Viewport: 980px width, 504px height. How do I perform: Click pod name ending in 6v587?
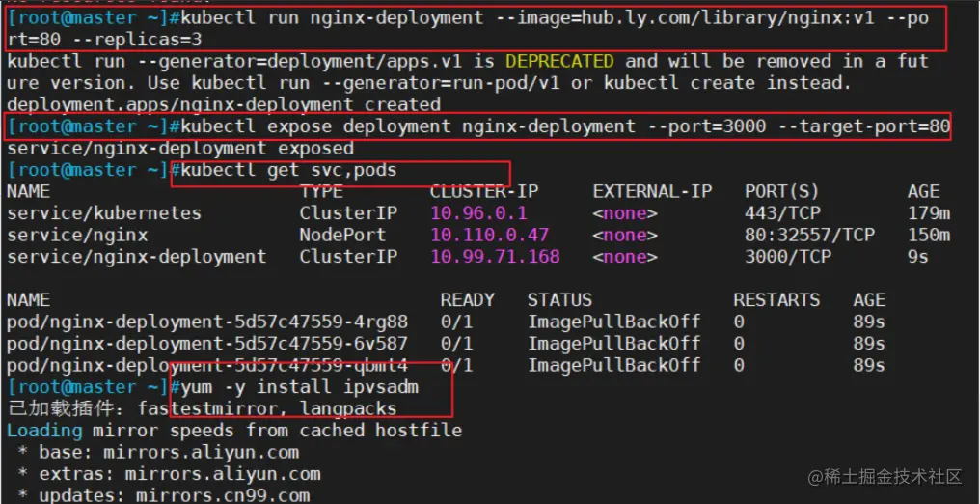(206, 344)
